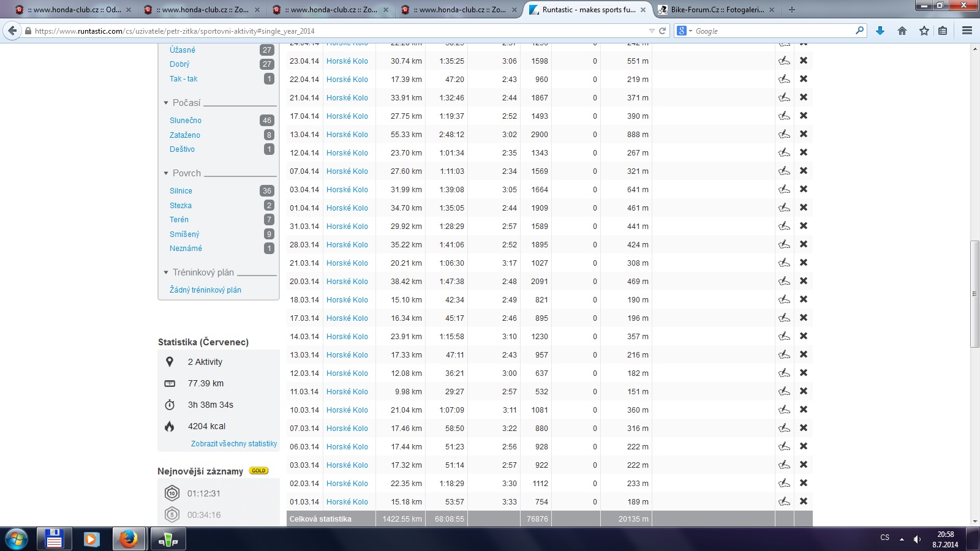Click Zobrazit všechny statistiky link
The width and height of the screenshot is (980, 551).
pos(233,444)
